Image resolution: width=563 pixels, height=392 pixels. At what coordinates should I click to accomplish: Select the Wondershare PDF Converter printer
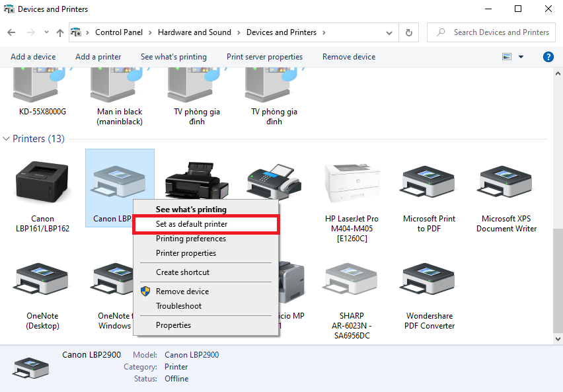(429, 279)
